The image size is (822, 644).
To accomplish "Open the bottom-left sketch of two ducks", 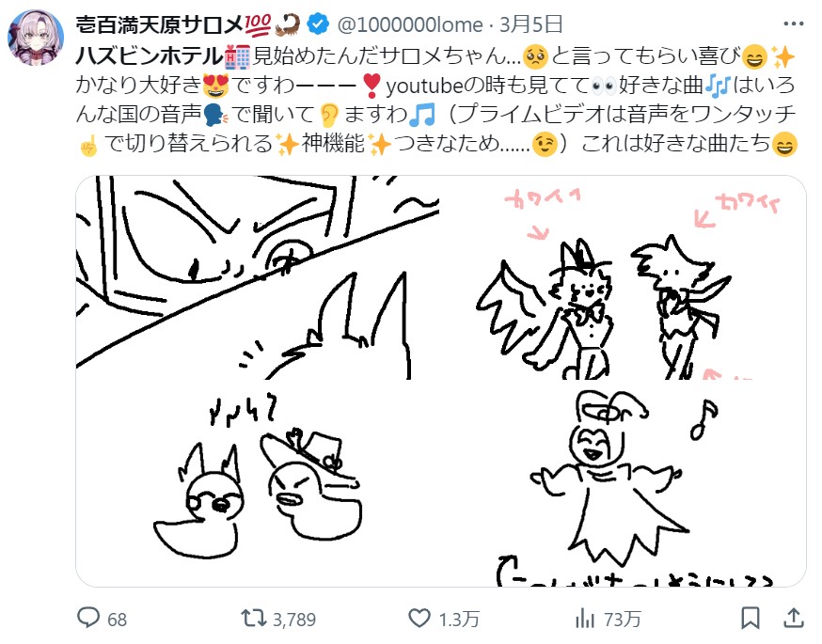I will coord(258,484).
